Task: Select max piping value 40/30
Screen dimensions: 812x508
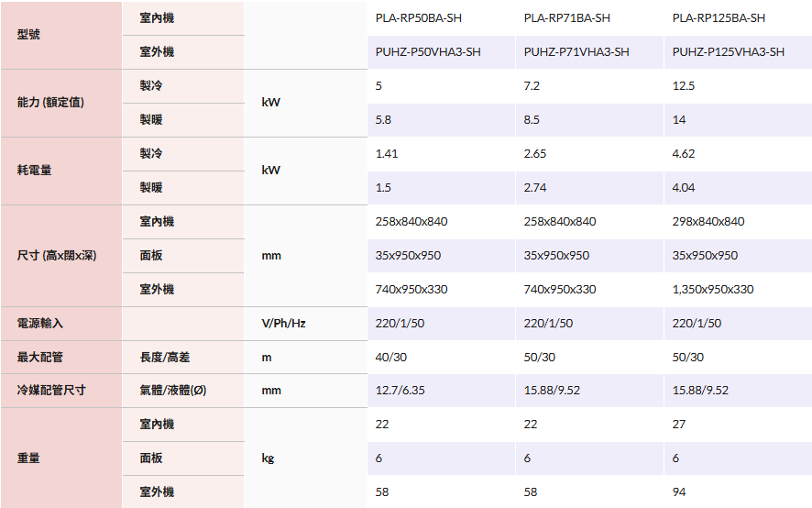Action: (x=391, y=357)
